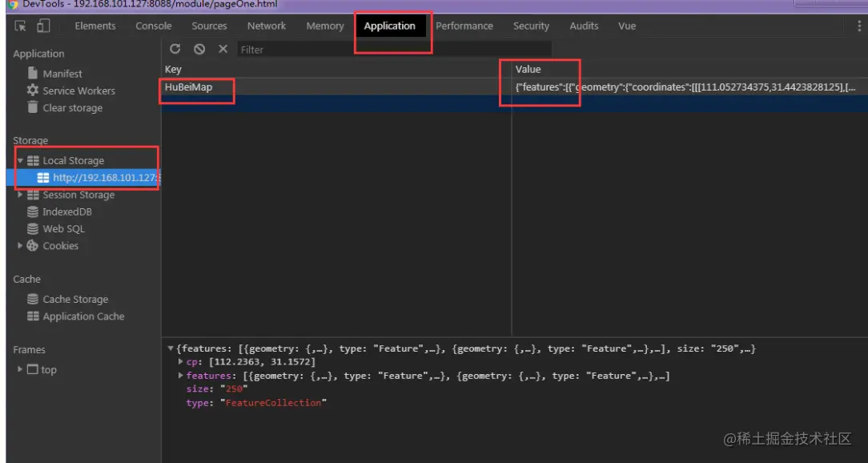
Task: Open Application Cache item
Action: (x=83, y=316)
